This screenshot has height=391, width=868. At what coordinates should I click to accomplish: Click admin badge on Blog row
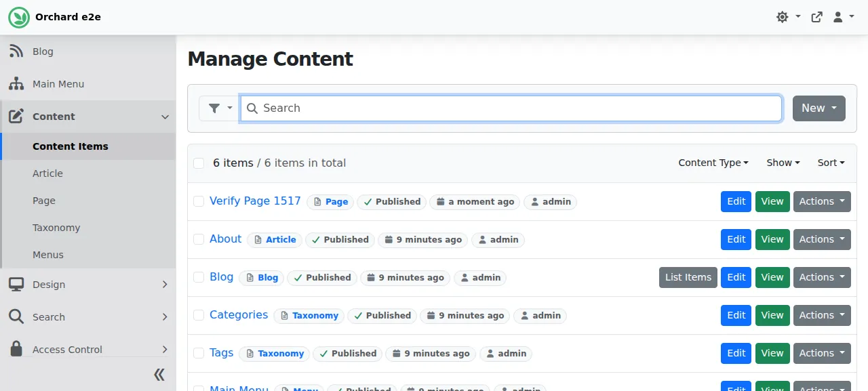pos(481,278)
